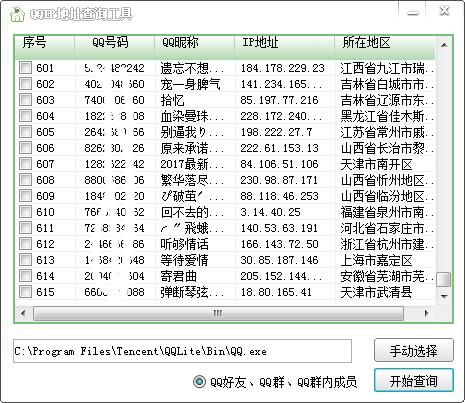Click the vertical scrollbar thumb
The width and height of the screenshot is (465, 403).
pyautogui.click(x=444, y=279)
